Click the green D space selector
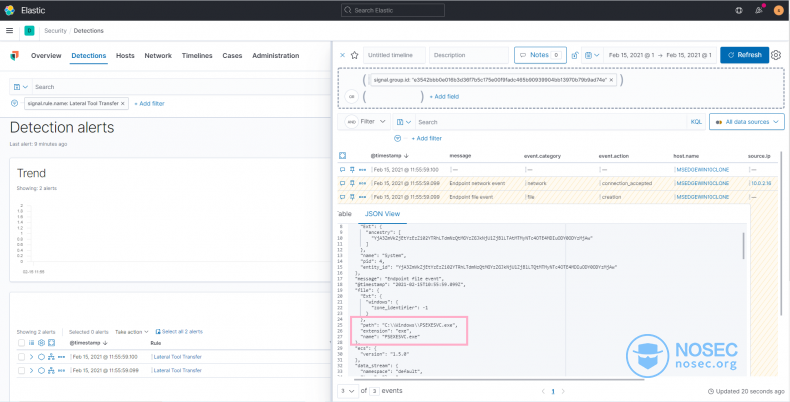 tap(29, 31)
